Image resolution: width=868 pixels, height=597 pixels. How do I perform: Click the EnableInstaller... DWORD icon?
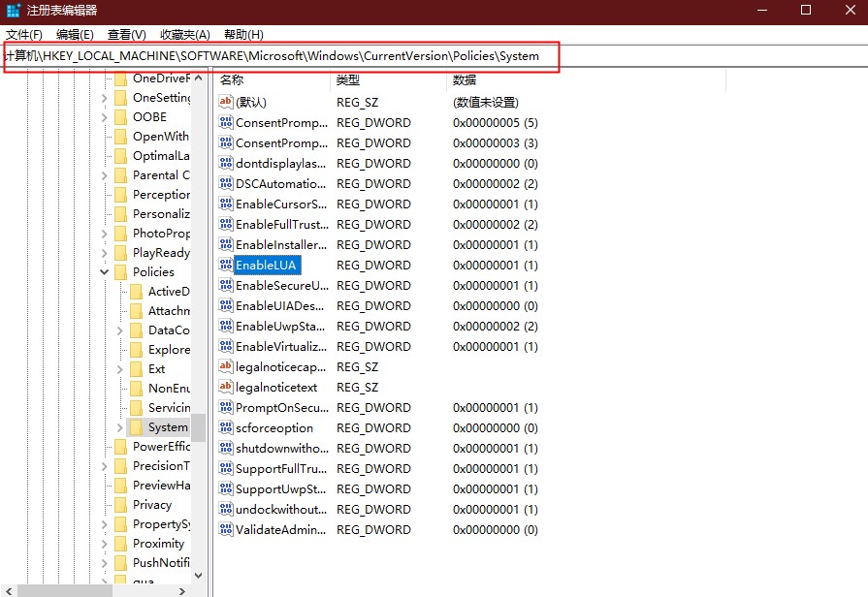tap(225, 244)
